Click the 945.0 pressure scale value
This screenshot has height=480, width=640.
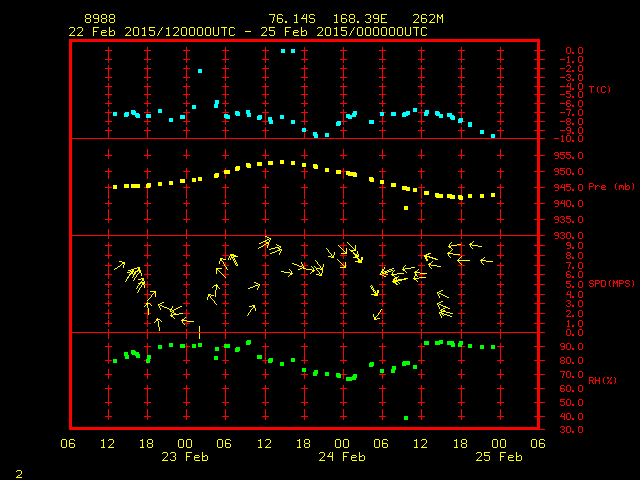pos(569,187)
